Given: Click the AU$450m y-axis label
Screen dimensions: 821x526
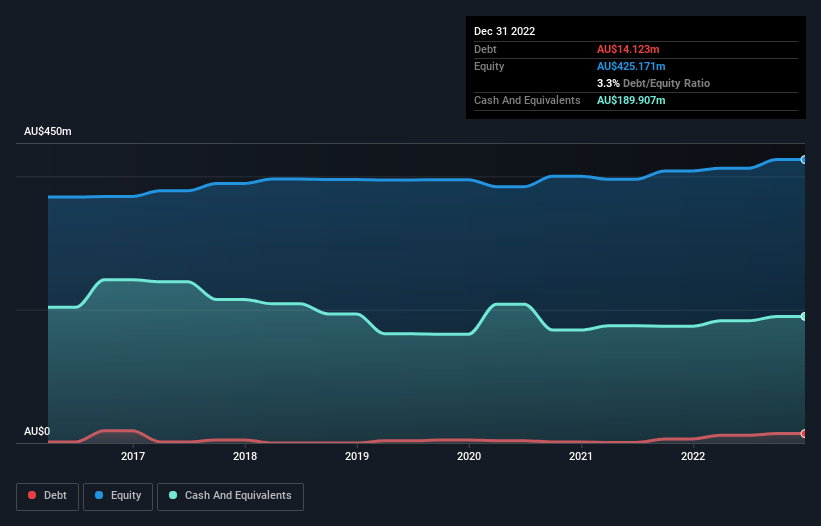Looking at the screenshot, I should pos(48,131).
